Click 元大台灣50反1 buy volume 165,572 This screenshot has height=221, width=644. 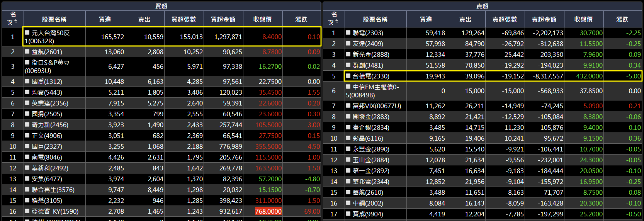click(112, 37)
